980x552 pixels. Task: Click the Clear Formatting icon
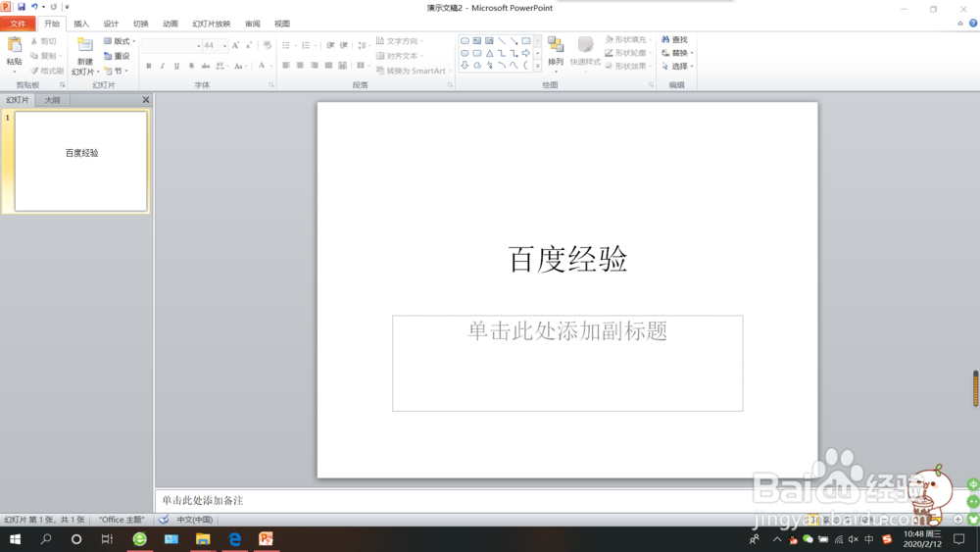[268, 45]
